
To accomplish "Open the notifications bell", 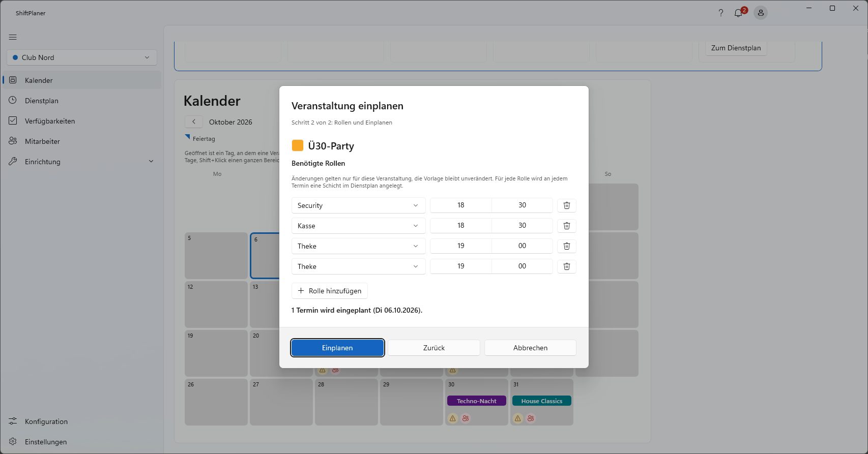I will click(738, 13).
